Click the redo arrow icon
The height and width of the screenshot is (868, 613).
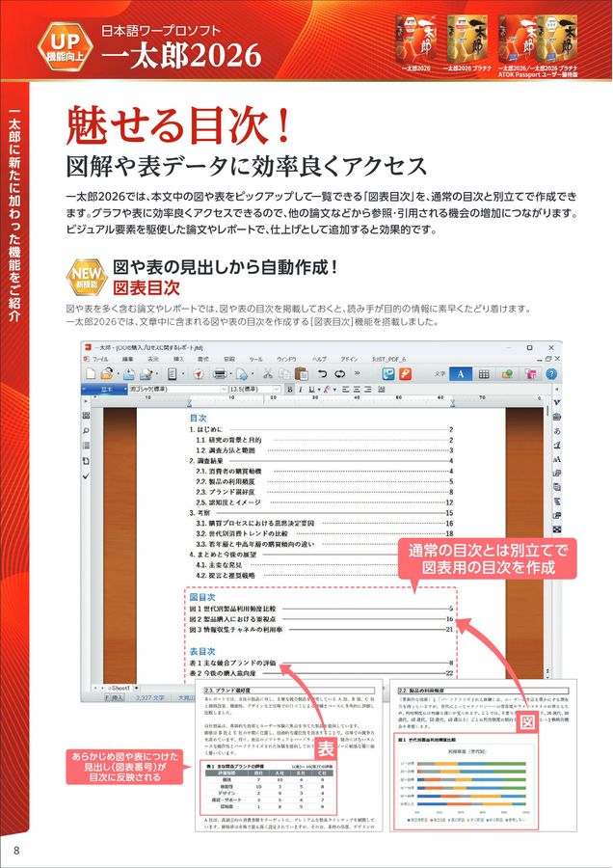[x=339, y=373]
